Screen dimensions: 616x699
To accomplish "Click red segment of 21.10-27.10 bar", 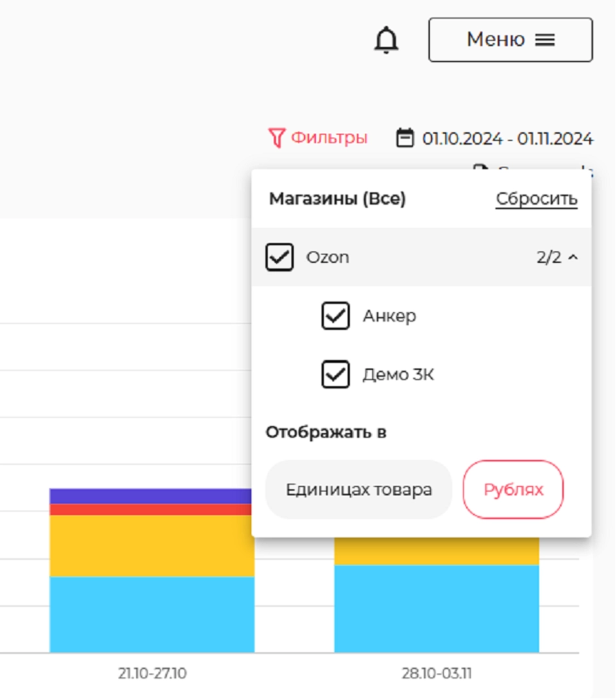I will 151,509.
